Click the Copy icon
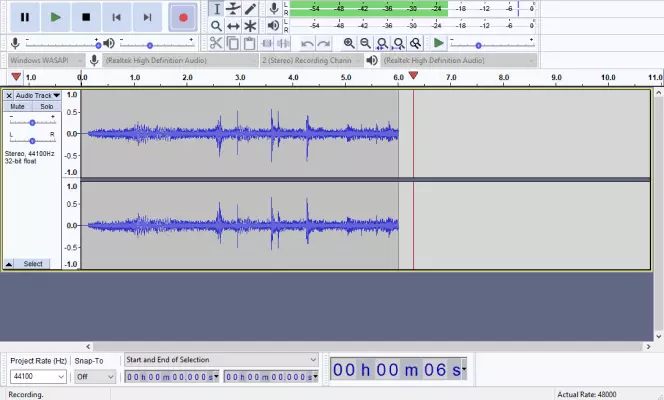This screenshot has height=400, width=664. (x=232, y=43)
